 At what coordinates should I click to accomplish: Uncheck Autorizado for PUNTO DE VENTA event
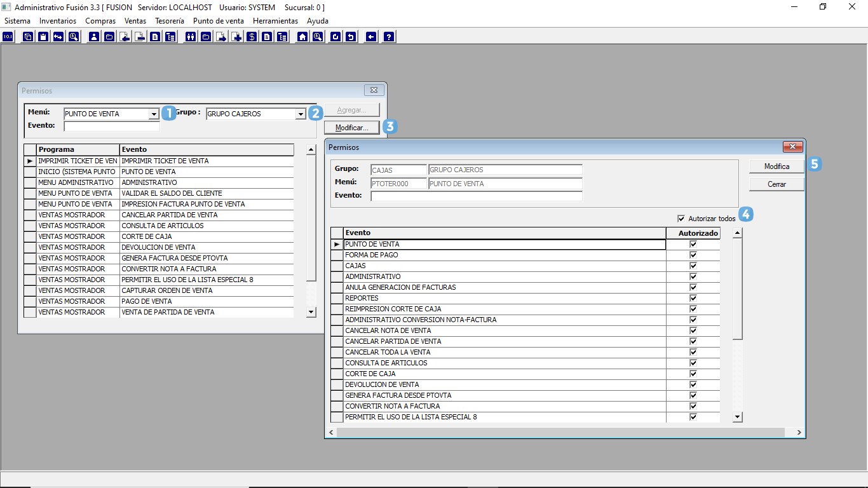(693, 244)
